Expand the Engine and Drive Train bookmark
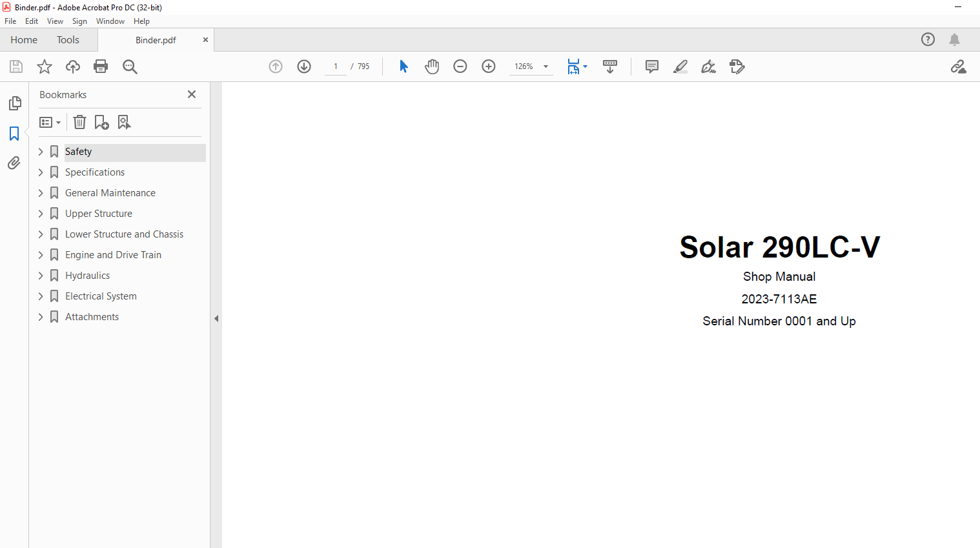This screenshot has height=548, width=980. [41, 255]
